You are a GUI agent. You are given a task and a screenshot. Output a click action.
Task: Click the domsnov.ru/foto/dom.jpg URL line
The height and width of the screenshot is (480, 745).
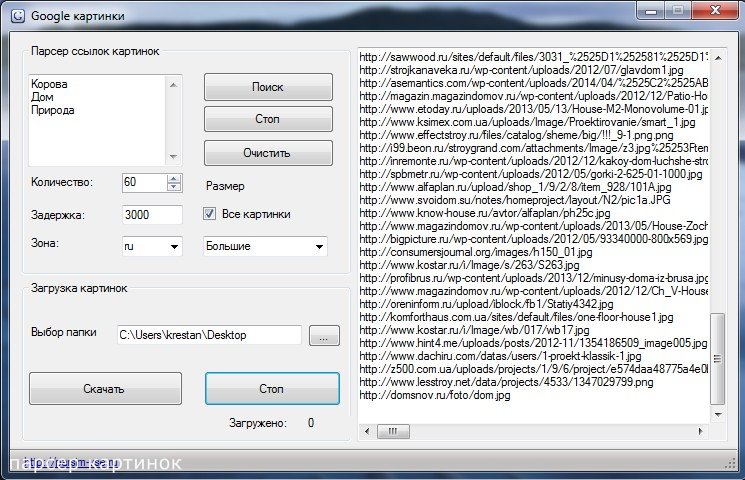pos(434,395)
